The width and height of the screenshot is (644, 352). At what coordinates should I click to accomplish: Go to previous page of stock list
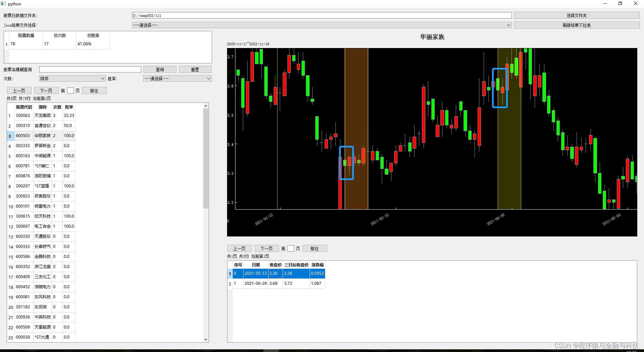point(19,91)
